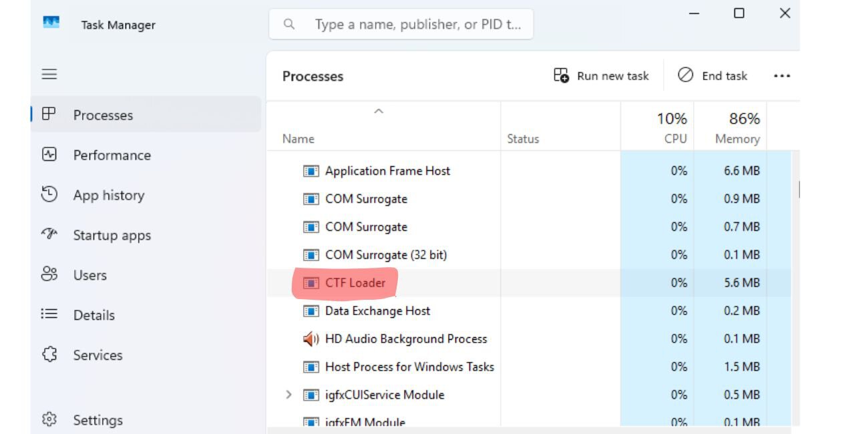Viewport: 868px width, 434px height.
Task: Open the three-dot more options menu
Action: tap(782, 76)
